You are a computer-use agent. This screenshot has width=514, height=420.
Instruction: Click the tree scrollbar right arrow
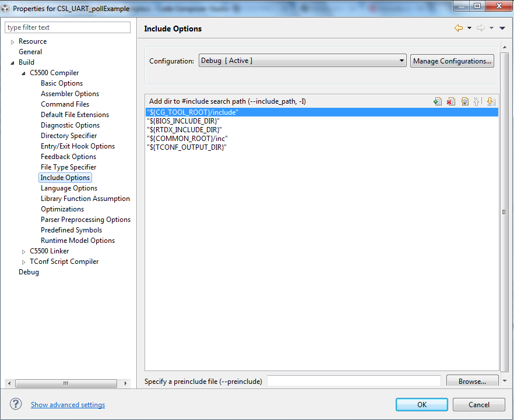pyautogui.click(x=125, y=383)
